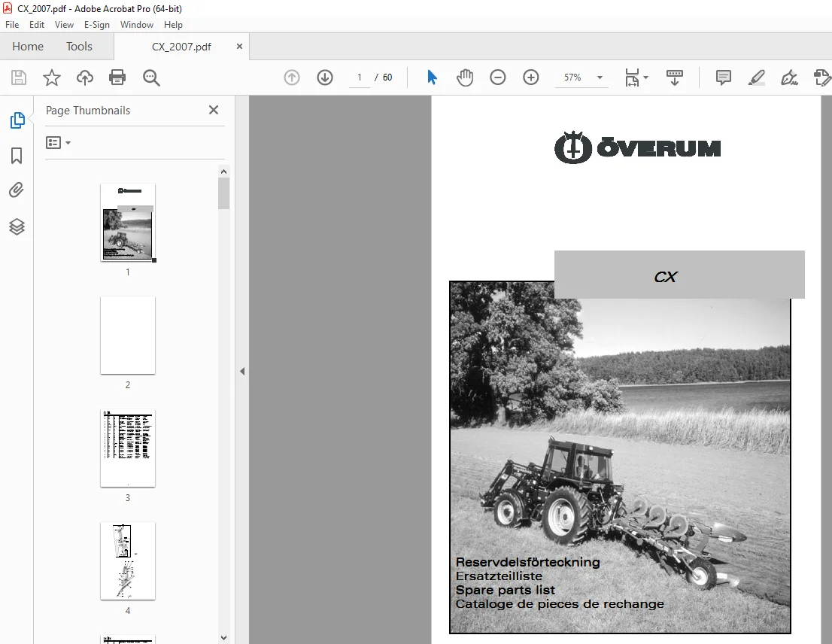Open the E-Sign menu
Screen dimensions: 832x644
(x=96, y=24)
